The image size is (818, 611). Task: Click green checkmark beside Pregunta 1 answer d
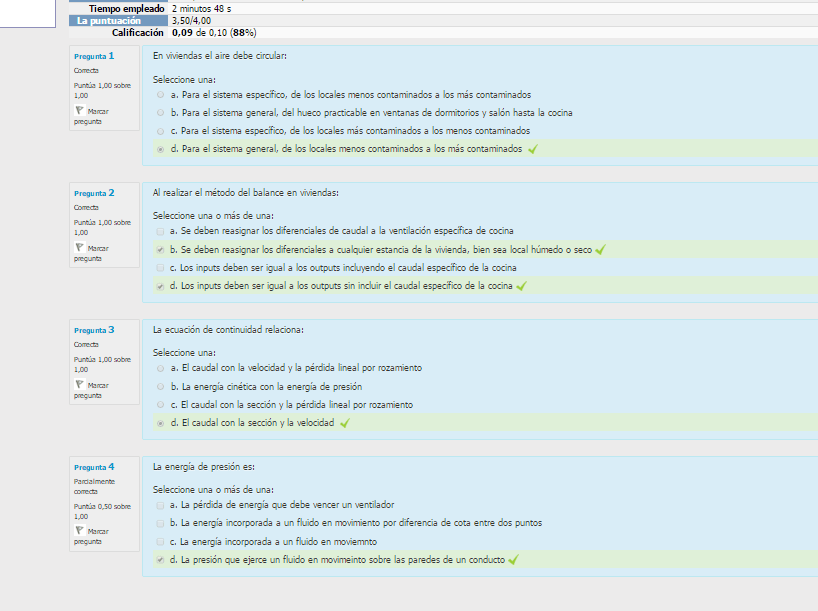click(533, 149)
